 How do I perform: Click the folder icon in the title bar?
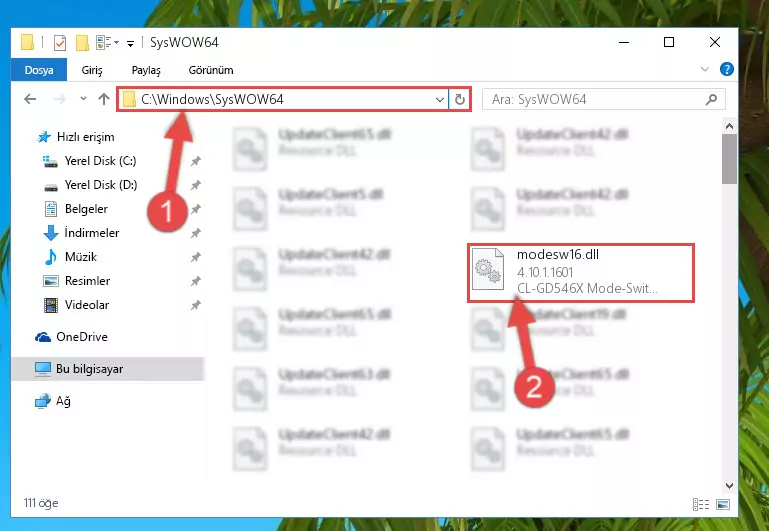pos(28,42)
